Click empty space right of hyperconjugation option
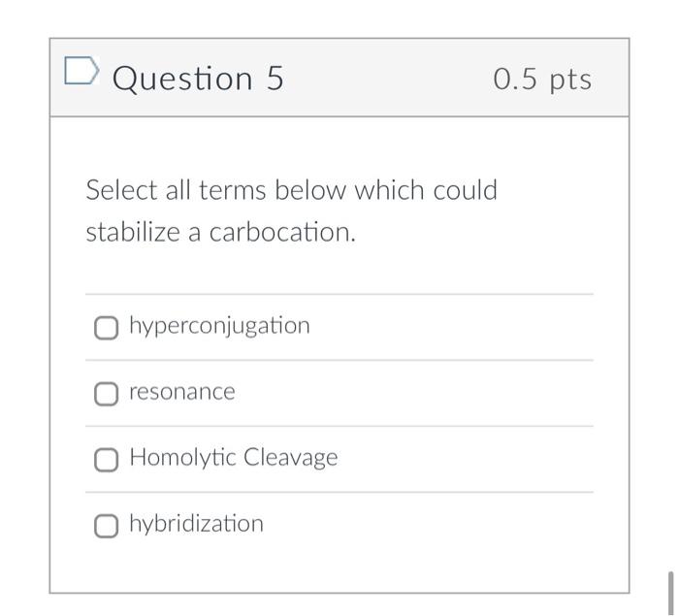The width and height of the screenshot is (679, 616). coord(456,327)
